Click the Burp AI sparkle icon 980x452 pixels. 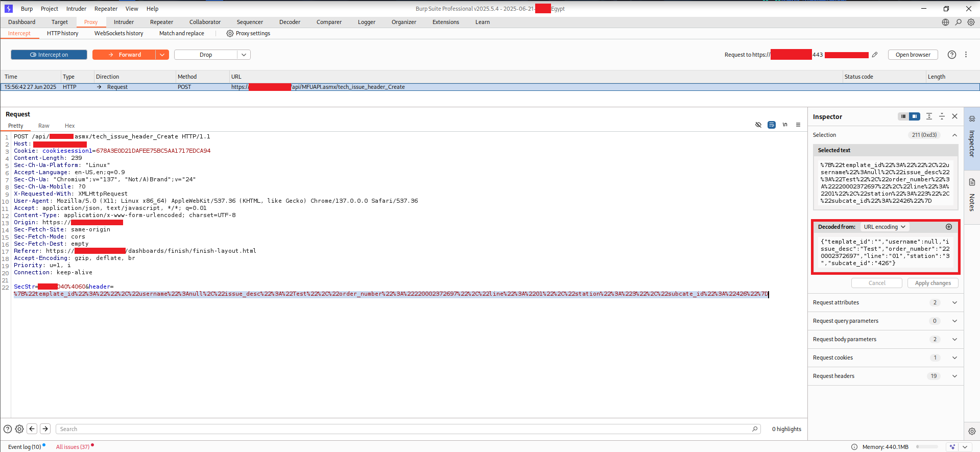[x=952, y=447]
